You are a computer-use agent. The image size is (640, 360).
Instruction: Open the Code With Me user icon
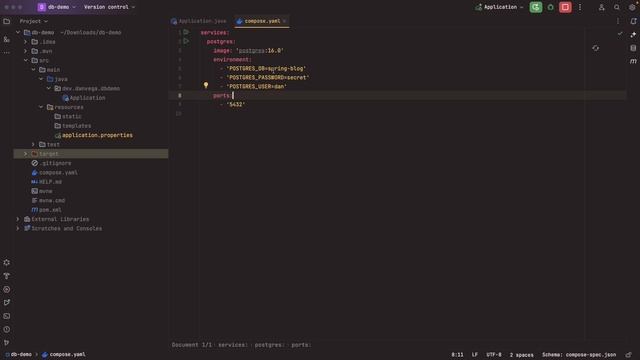[x=601, y=7]
